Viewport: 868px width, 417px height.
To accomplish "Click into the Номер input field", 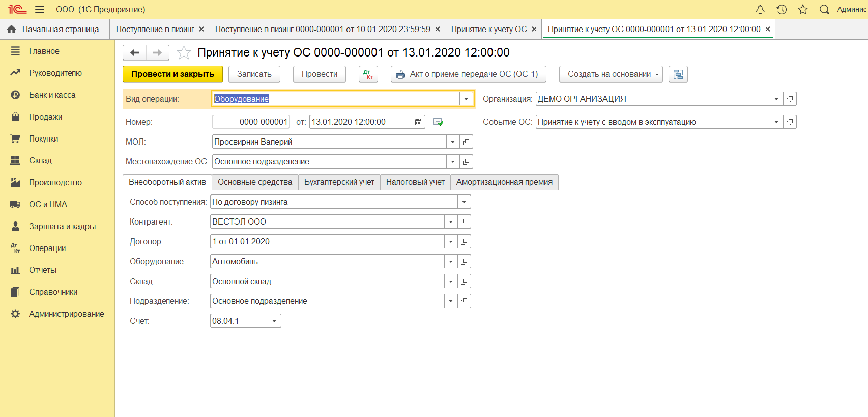I will 250,122.
